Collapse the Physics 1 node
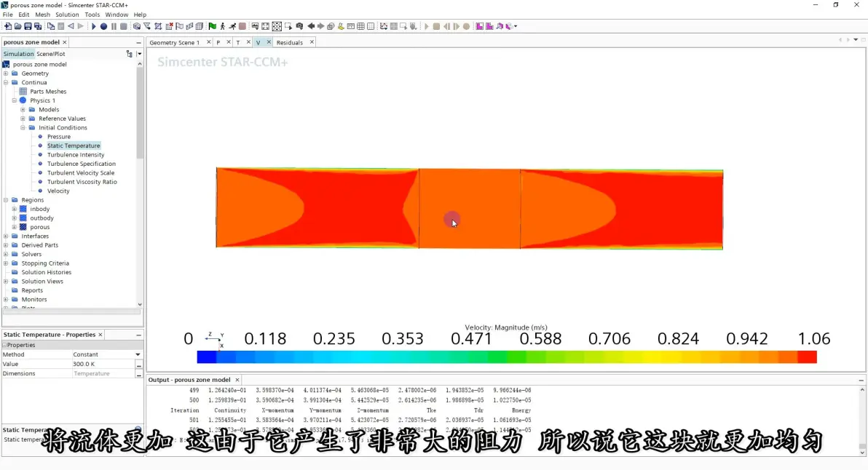868x470 pixels. click(15, 100)
